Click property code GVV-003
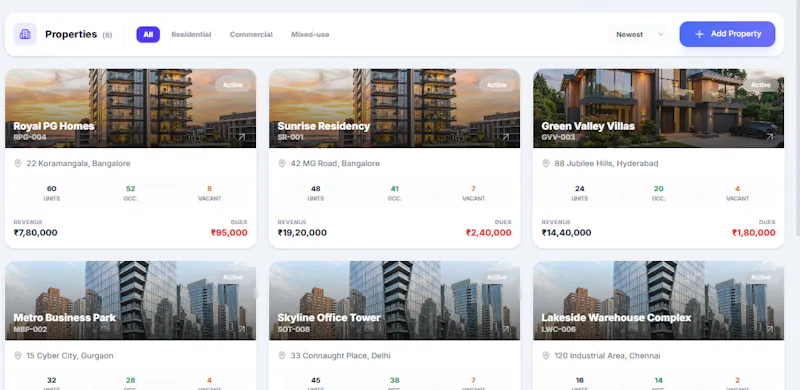Viewport: 800px width, 390px height. pyautogui.click(x=558, y=137)
